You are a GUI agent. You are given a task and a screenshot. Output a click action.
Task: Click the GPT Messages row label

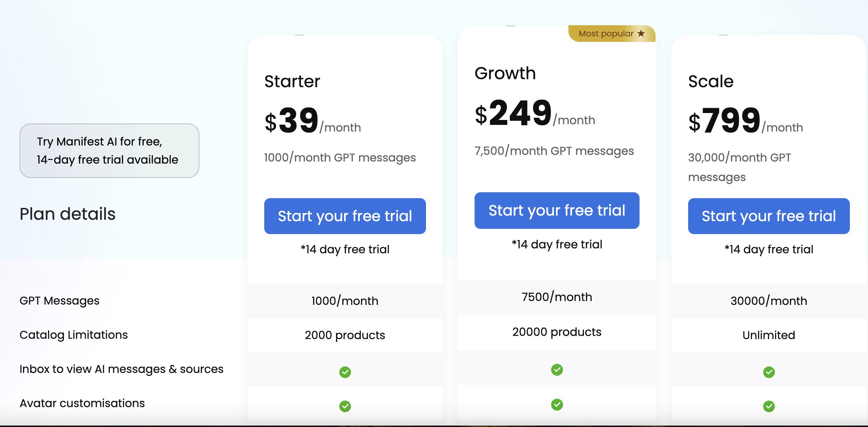pyautogui.click(x=60, y=300)
